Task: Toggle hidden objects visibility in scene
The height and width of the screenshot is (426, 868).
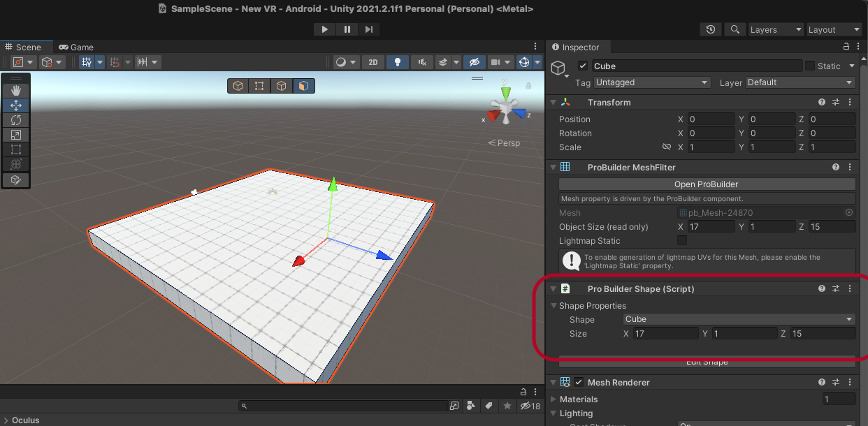Action: 475,62
